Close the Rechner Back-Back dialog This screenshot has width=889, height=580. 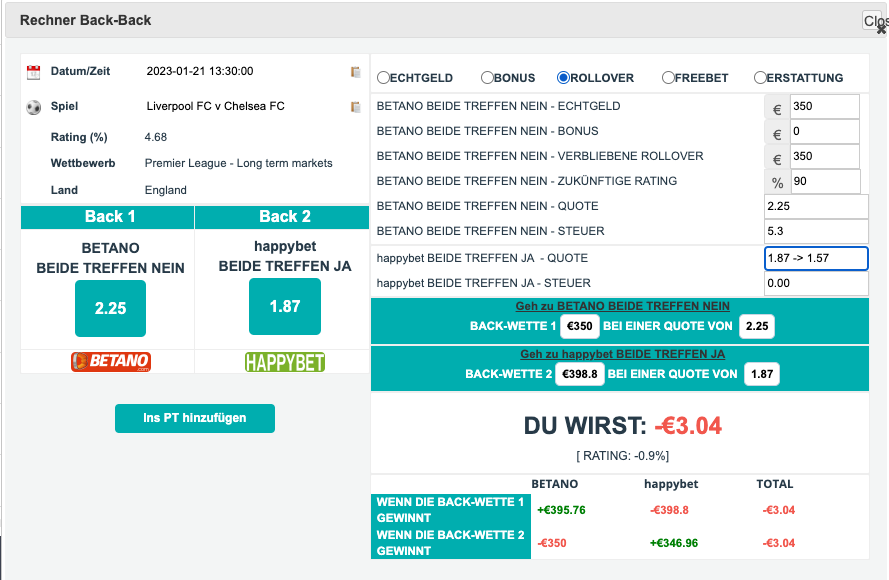(875, 22)
